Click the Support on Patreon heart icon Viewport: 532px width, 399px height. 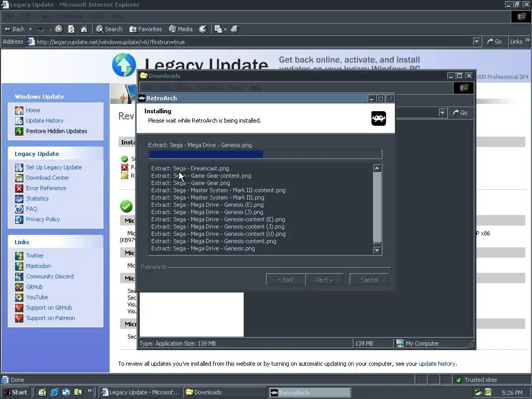pyautogui.click(x=19, y=318)
